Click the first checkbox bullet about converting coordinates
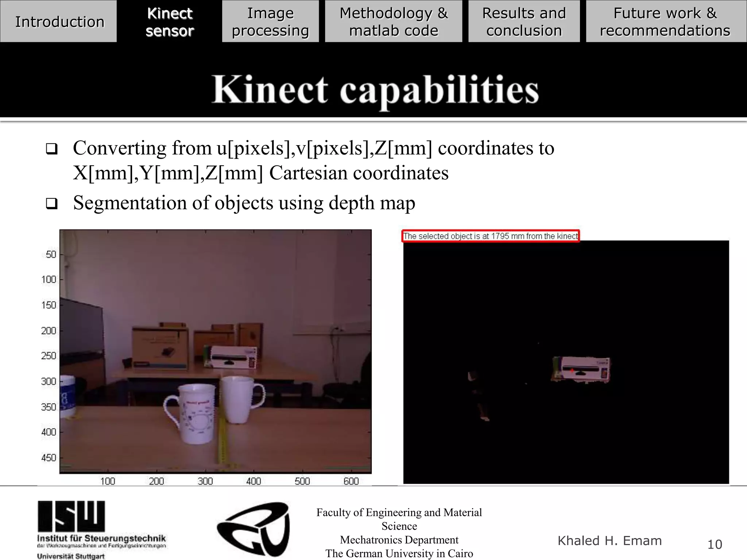Viewport: 747px width, 560px height. 51,149
